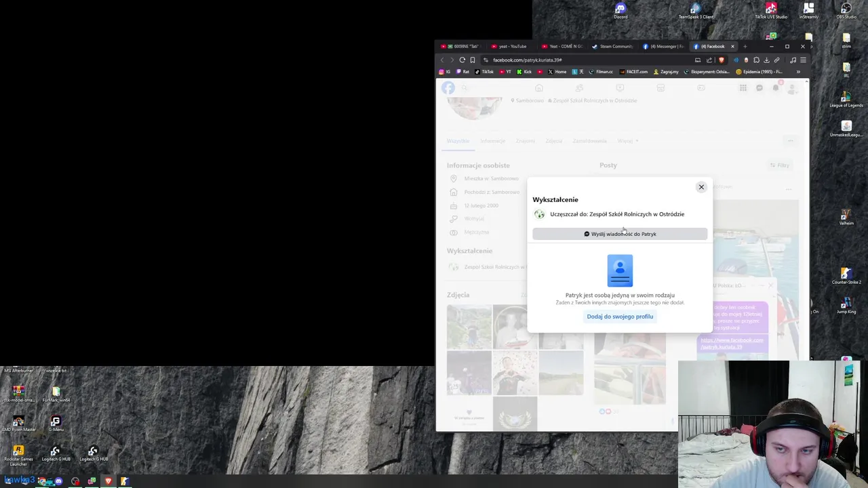Switch to the (4) Messenger tab
Viewport: 868px width, 488px height.
pyautogui.click(x=663, y=46)
